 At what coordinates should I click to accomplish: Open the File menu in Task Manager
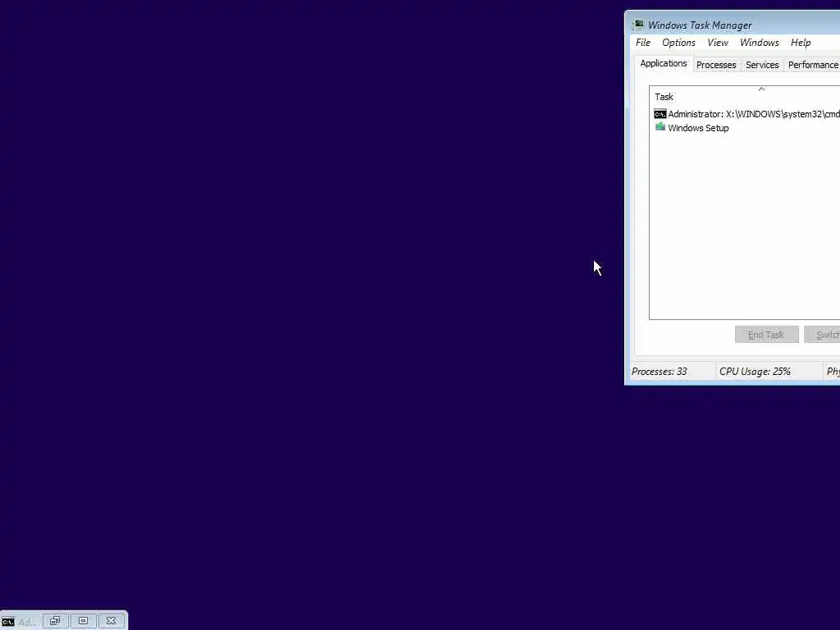pyautogui.click(x=643, y=43)
